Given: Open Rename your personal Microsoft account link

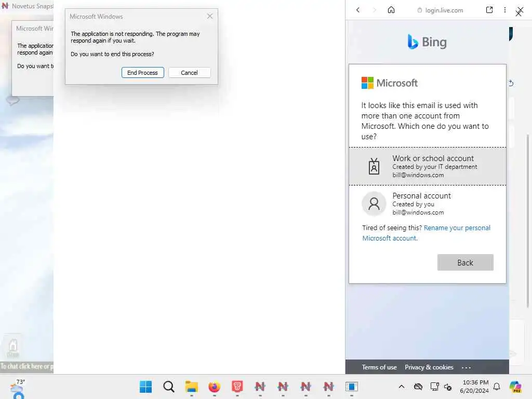Looking at the screenshot, I should tap(427, 233).
